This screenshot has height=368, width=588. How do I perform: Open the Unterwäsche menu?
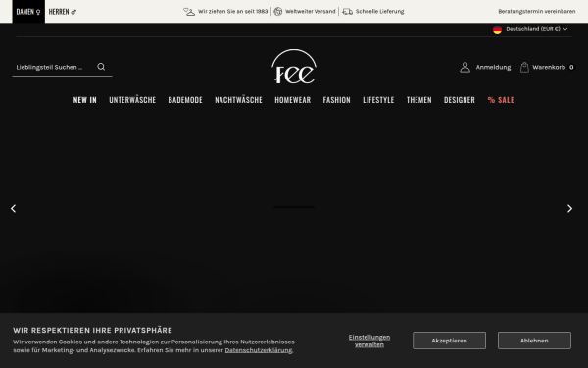[x=132, y=100]
